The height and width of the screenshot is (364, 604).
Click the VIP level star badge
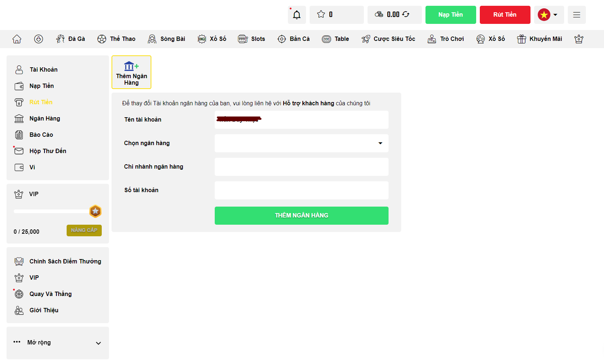tap(95, 211)
